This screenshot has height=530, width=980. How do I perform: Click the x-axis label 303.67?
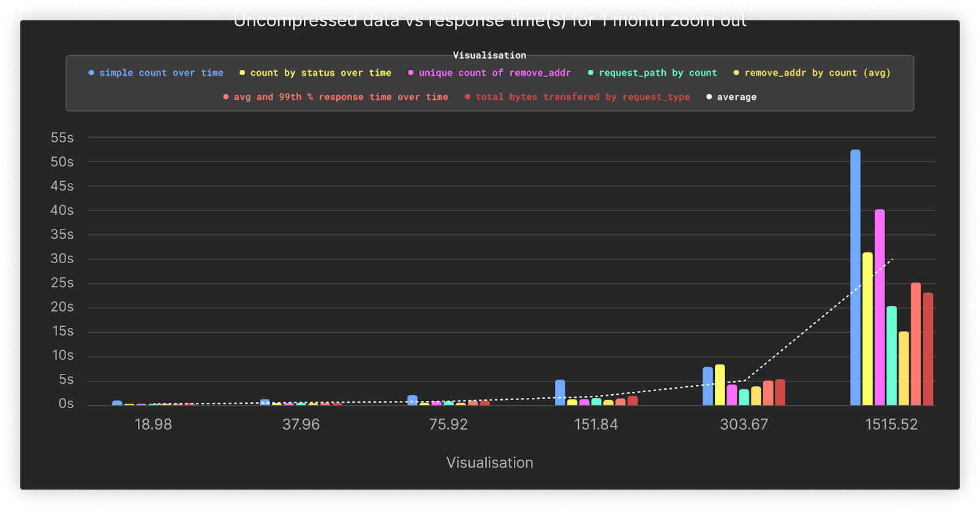pos(744,425)
